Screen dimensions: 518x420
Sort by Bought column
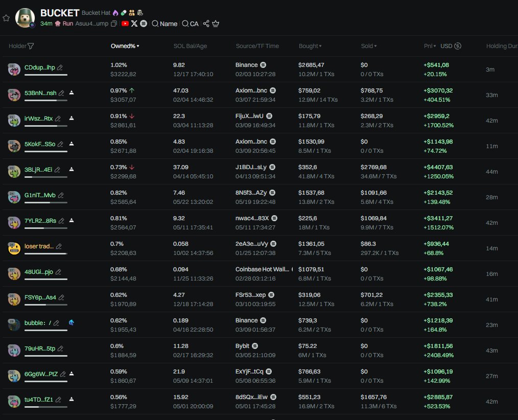[x=310, y=46]
